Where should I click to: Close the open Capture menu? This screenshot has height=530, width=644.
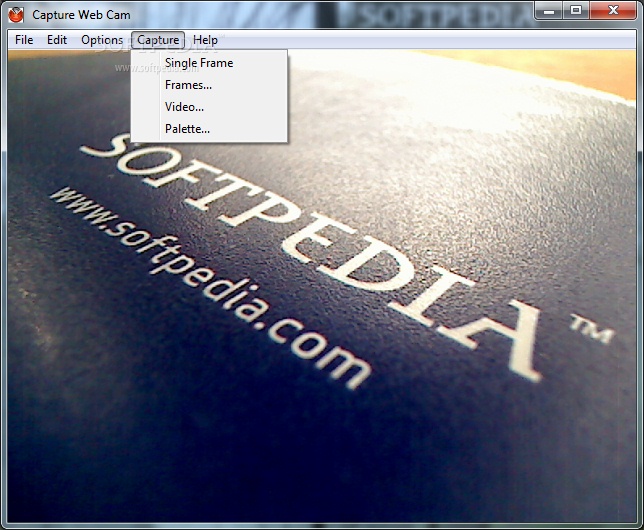tap(158, 40)
